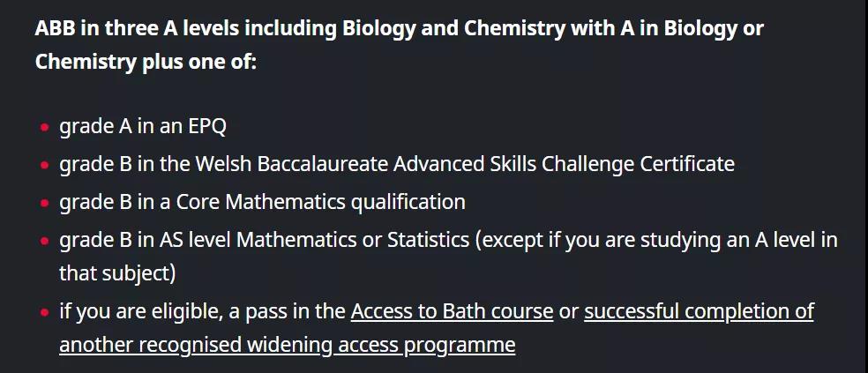Click red bullet beside Welsh Baccalaureate line
Screen dimensions: 868x373
(x=45, y=165)
